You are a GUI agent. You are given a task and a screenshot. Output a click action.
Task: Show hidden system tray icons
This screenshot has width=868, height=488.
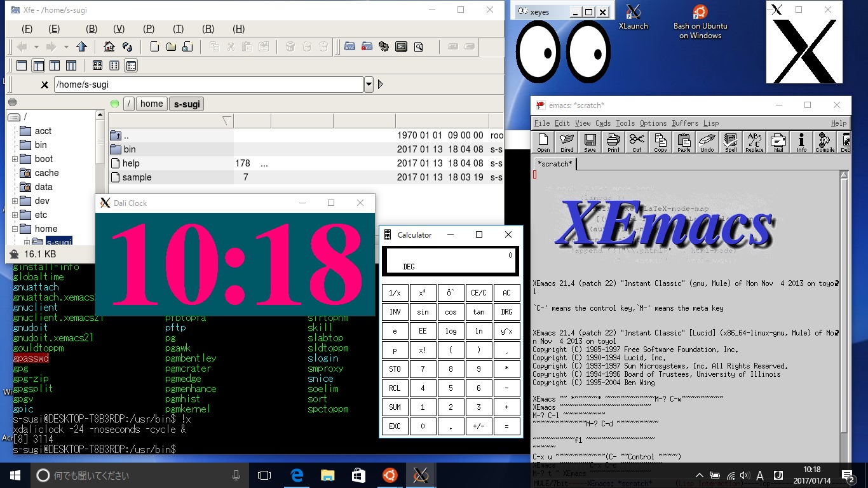pos(700,475)
